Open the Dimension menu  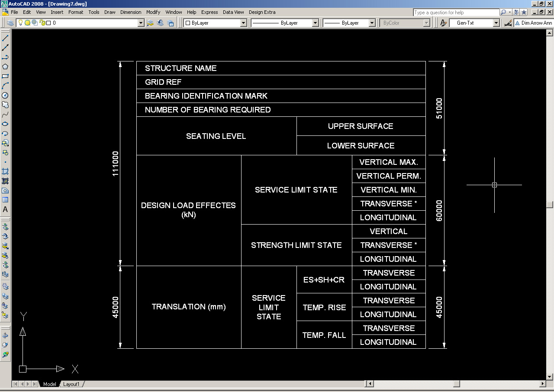point(131,12)
